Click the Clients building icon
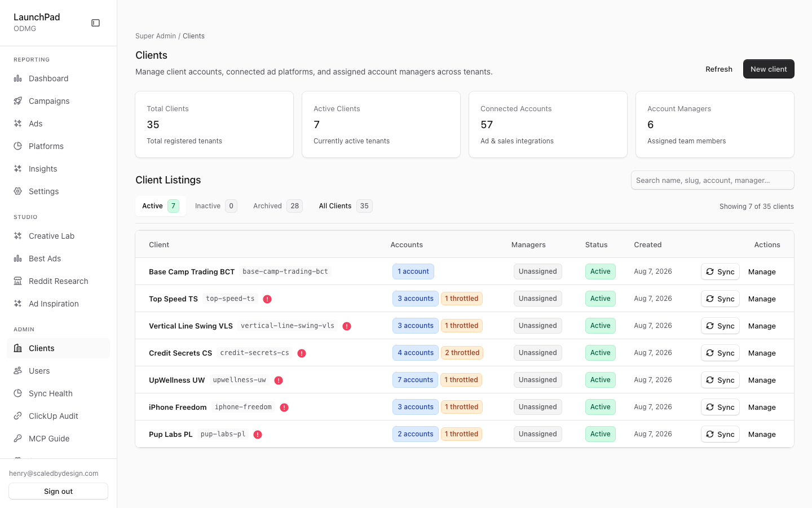The image size is (812, 508). (18, 348)
